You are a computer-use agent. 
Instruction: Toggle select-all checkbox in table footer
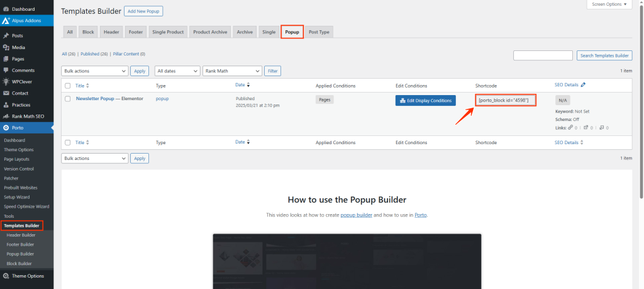[x=68, y=143]
